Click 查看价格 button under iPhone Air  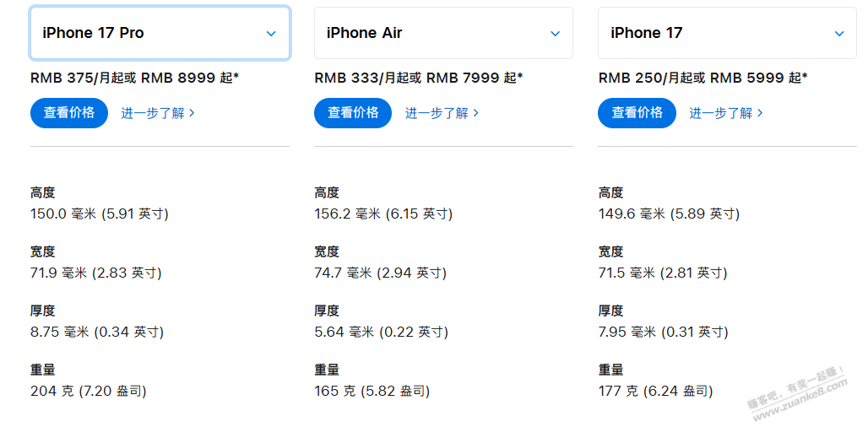click(x=353, y=113)
